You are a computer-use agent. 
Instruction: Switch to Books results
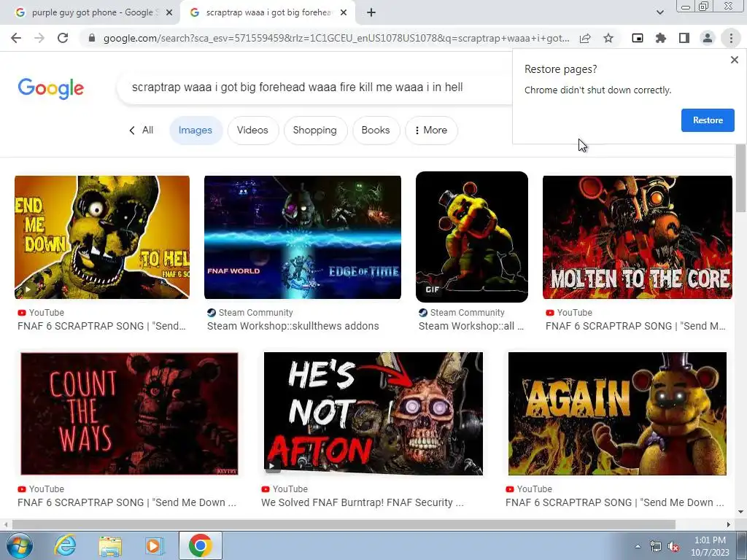pos(376,130)
